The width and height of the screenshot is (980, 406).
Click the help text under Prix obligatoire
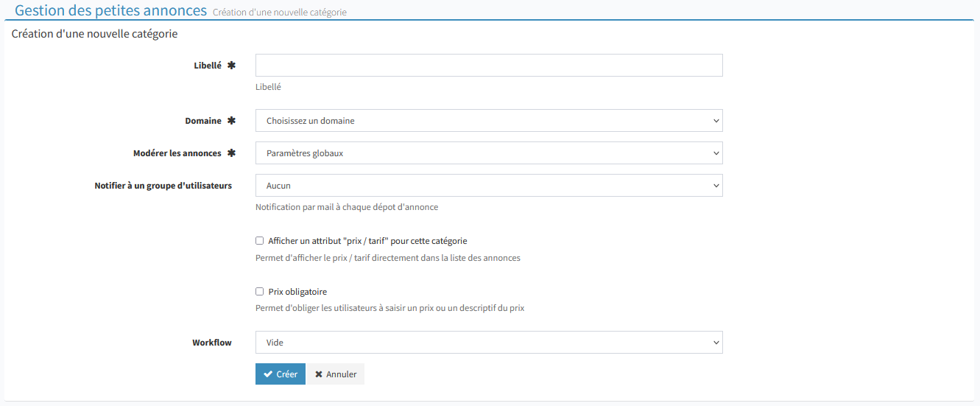click(x=389, y=308)
